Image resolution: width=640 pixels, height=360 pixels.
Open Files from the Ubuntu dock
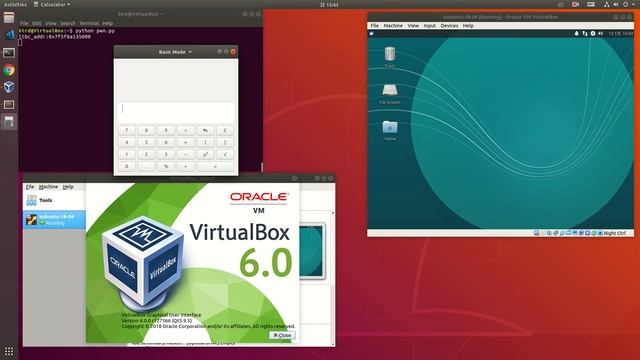[9, 18]
